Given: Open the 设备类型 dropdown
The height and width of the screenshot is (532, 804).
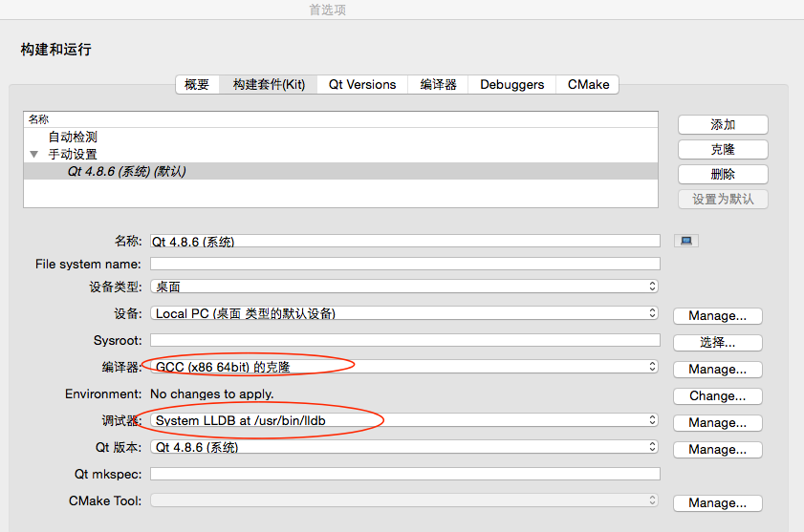Looking at the screenshot, I should [x=404, y=287].
